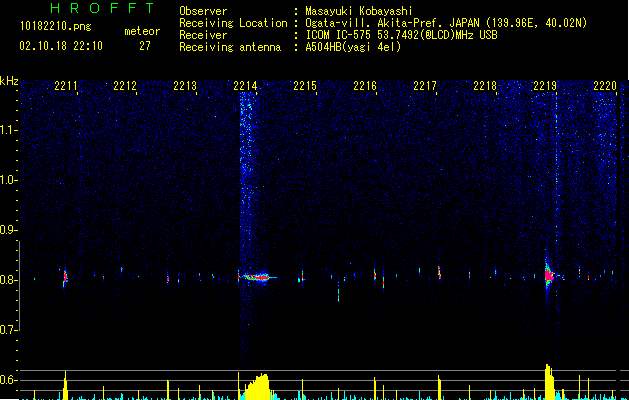Click the vertical noise band above 2214
Image resolution: width=629 pixels, height=400 pixels.
click(246, 181)
